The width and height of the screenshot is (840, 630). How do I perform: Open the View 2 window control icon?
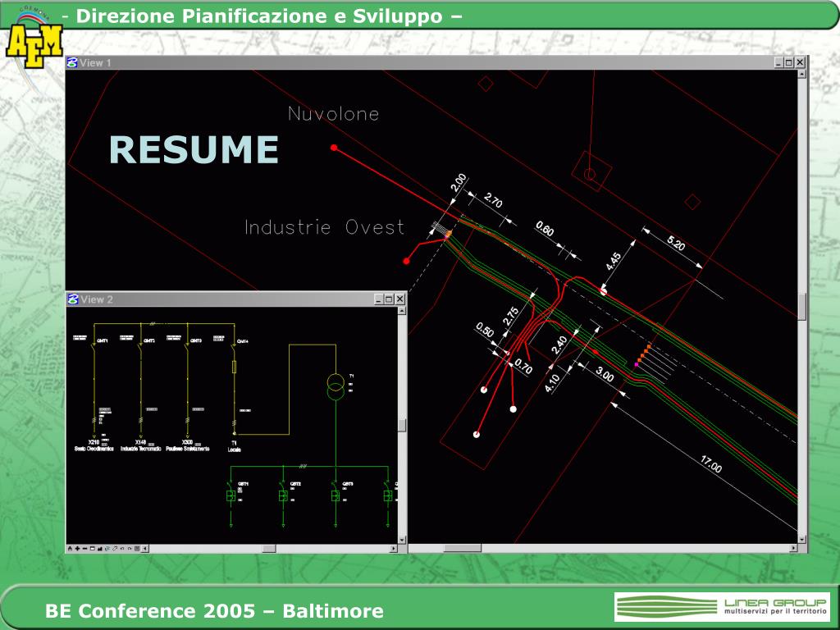[x=72, y=299]
